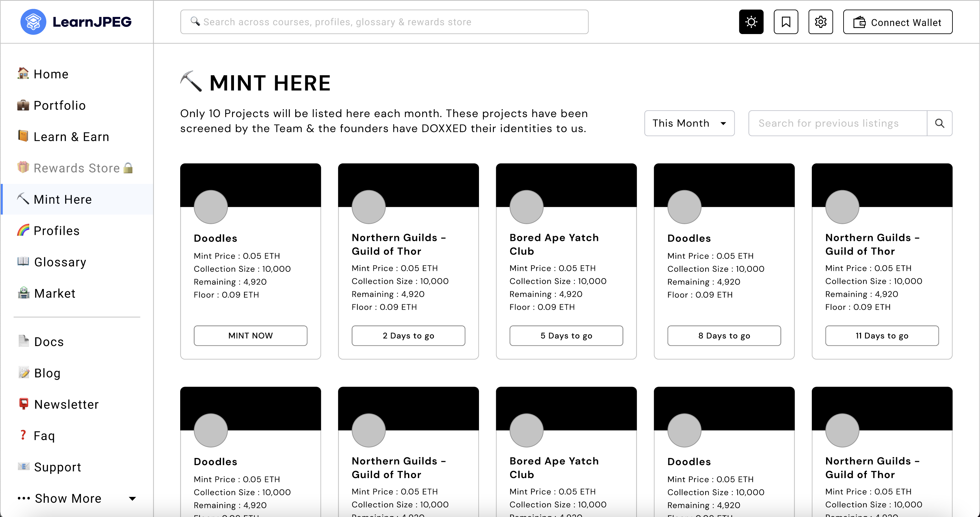
Task: Click the Northern Guilds title above 11 Days to go
Action: coord(872,244)
